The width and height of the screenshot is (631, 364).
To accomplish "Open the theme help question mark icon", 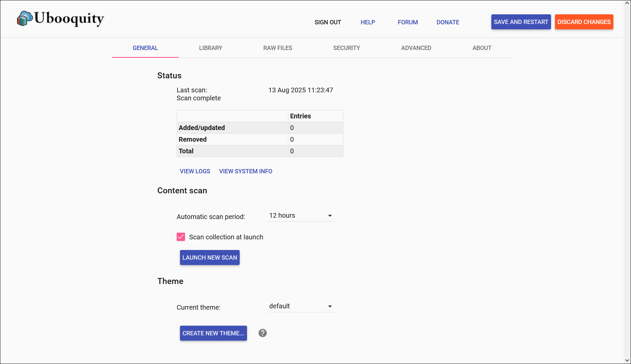I will [263, 333].
